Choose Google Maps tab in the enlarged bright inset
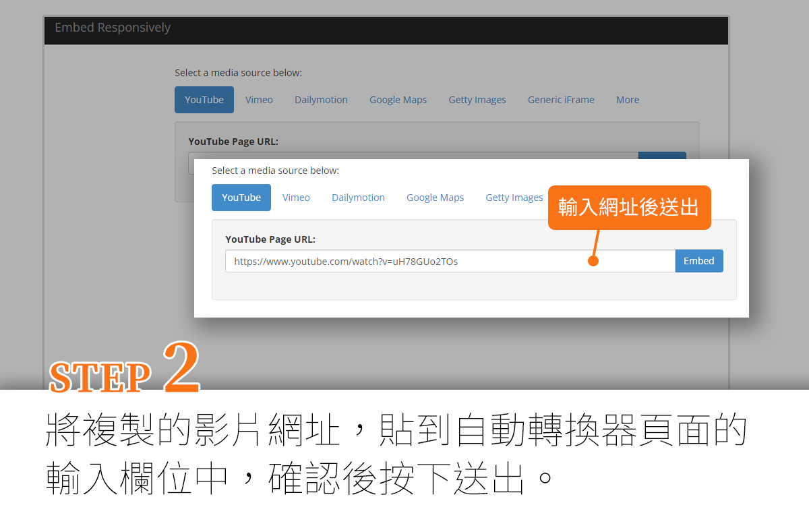 pos(435,198)
